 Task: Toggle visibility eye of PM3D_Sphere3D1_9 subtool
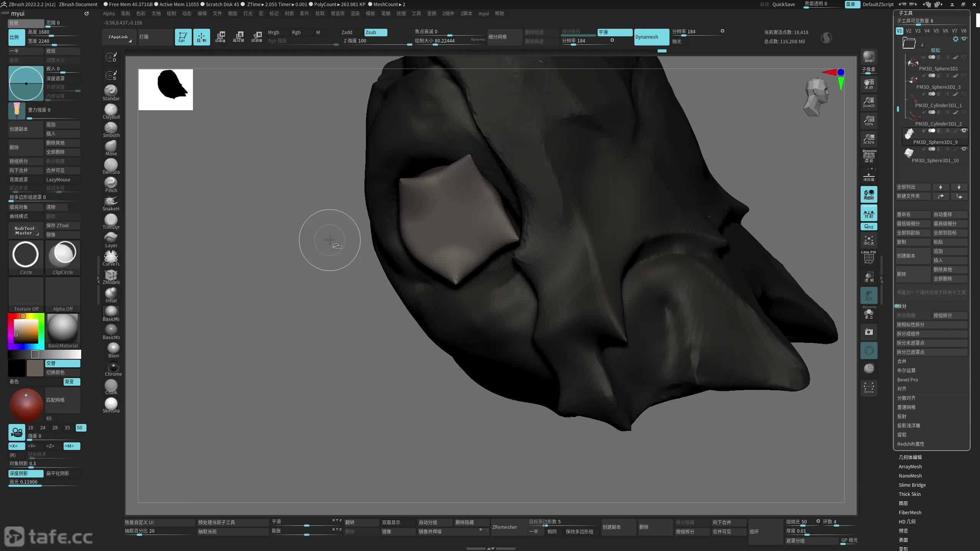point(964,131)
